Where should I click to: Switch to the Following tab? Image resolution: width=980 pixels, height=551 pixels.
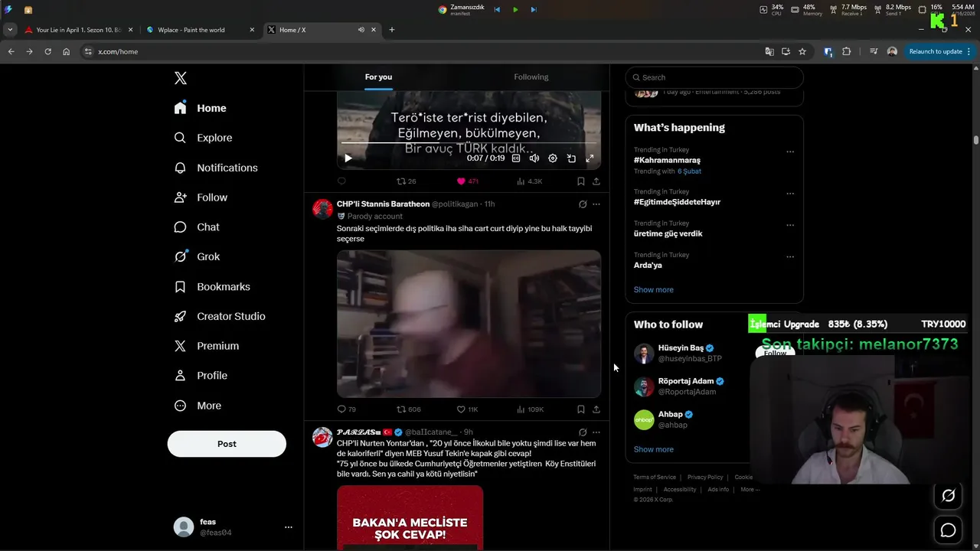pyautogui.click(x=531, y=77)
